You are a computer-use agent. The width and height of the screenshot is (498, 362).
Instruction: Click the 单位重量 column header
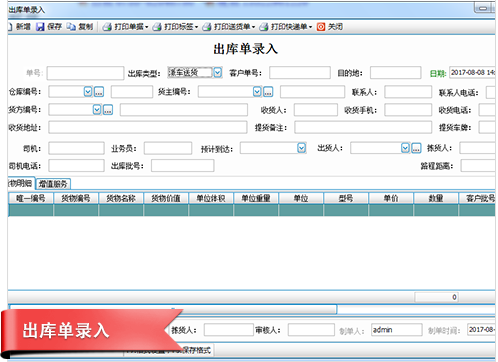pos(256,198)
